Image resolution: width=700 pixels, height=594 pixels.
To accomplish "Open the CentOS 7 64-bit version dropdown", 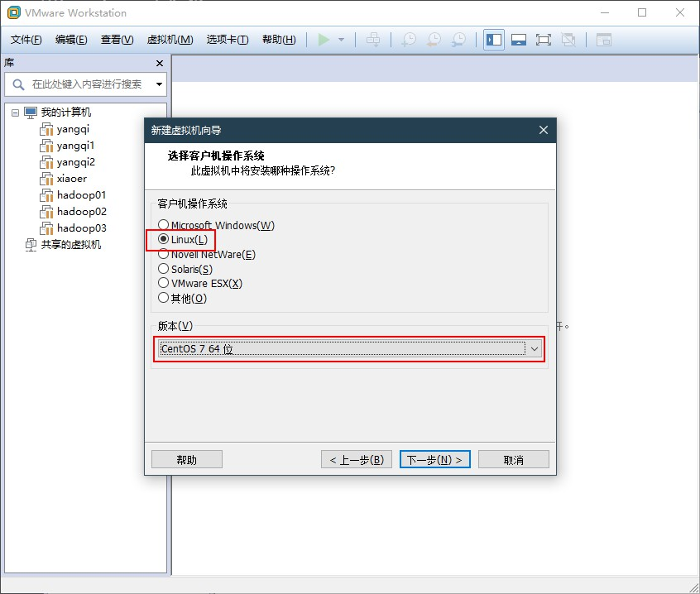I will [x=535, y=349].
